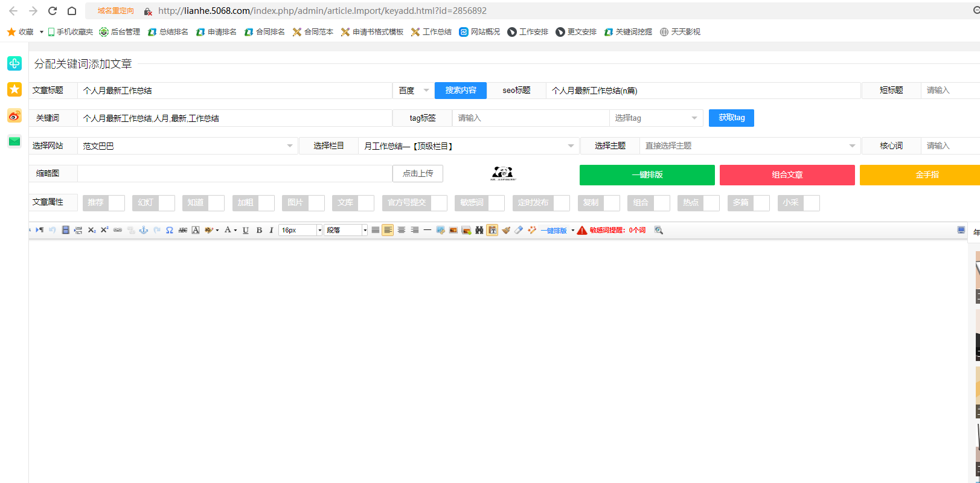Toggle the 知道 article attribute

[203, 203]
